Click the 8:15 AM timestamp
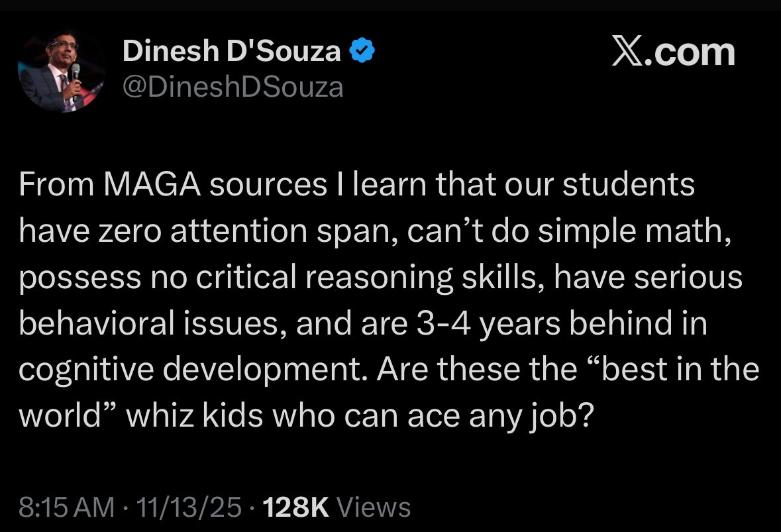 66,507
